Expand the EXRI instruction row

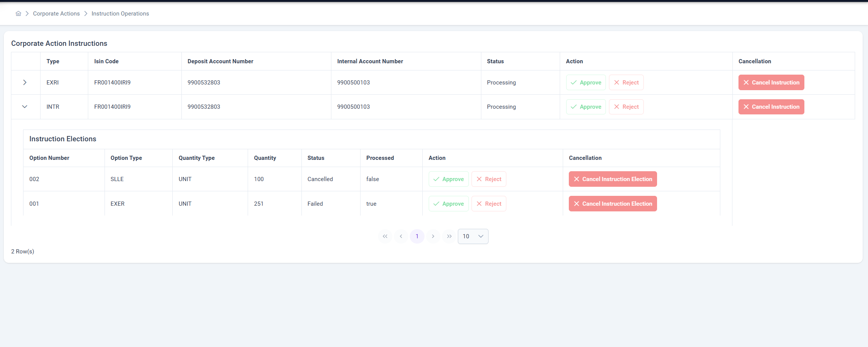(x=25, y=82)
